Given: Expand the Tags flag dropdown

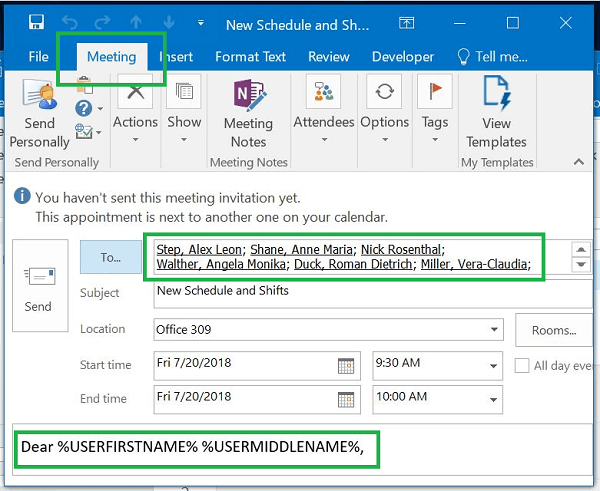Looking at the screenshot, I should coord(435,111).
